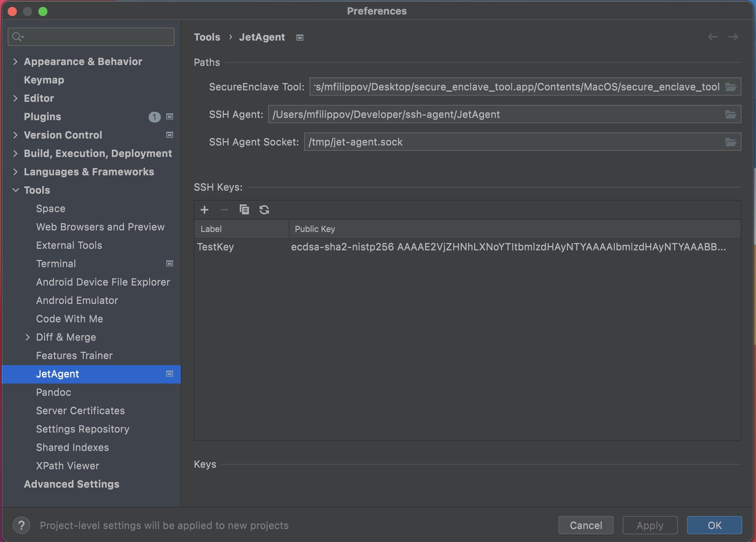This screenshot has width=756, height=542.
Task: Click the project-level icon on Terminal row
Action: click(x=170, y=263)
